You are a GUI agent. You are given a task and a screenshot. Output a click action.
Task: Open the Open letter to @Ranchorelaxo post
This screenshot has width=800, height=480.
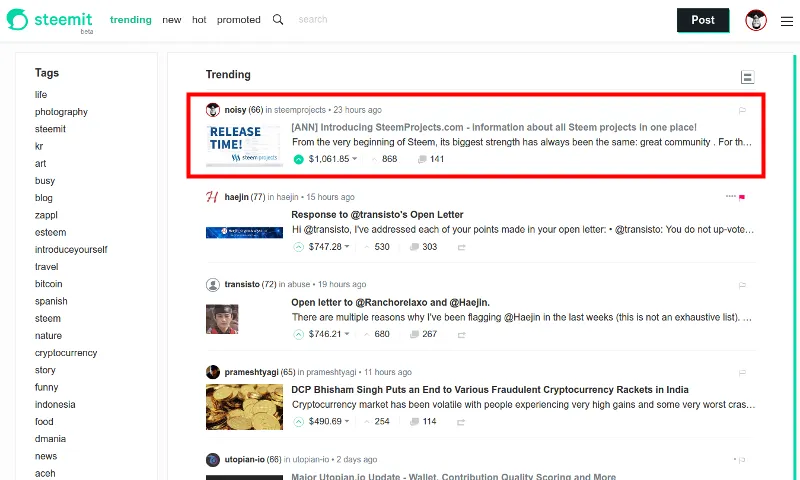click(x=390, y=302)
